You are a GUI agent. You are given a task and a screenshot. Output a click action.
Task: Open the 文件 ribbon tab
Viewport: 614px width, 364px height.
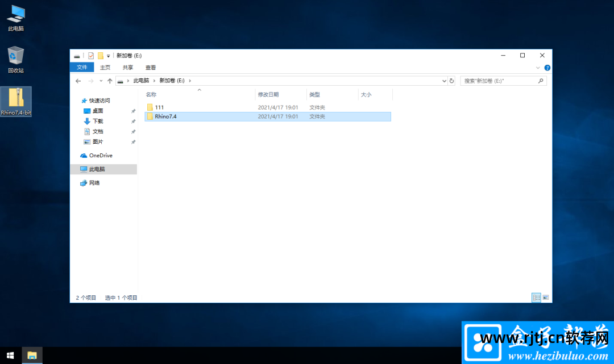pyautogui.click(x=82, y=67)
